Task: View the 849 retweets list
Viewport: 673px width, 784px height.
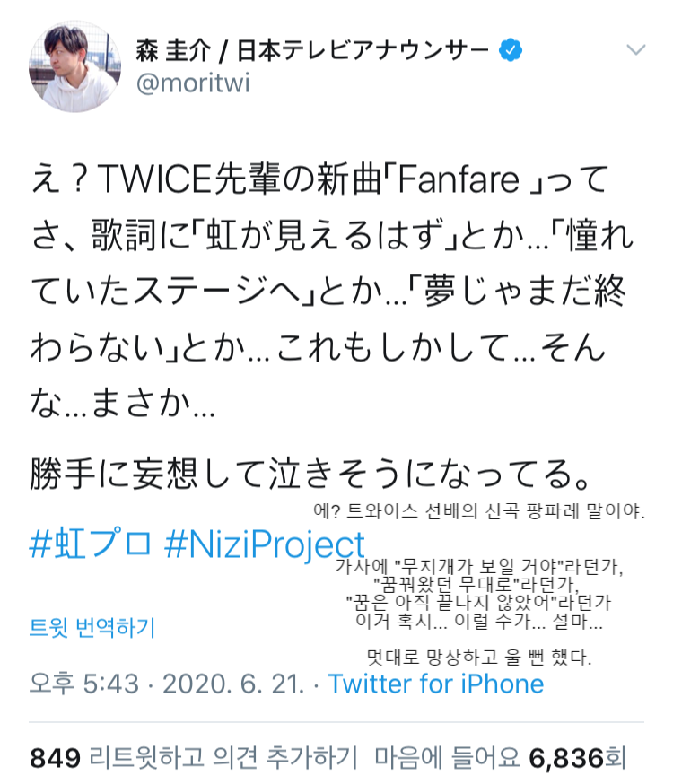Action: coord(55,757)
